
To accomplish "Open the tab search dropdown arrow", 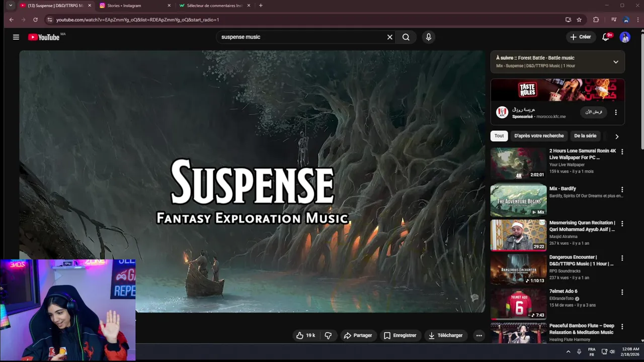I will 11,6.
